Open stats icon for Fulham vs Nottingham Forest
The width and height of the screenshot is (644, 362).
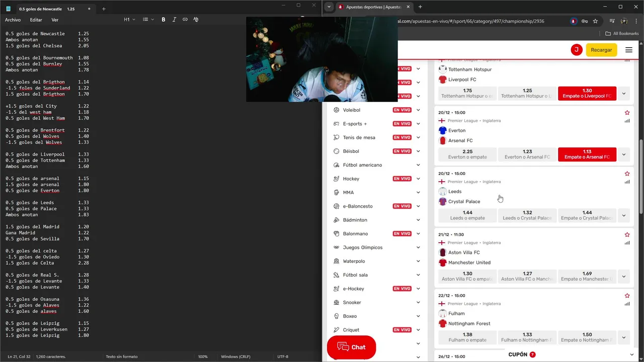627,304
